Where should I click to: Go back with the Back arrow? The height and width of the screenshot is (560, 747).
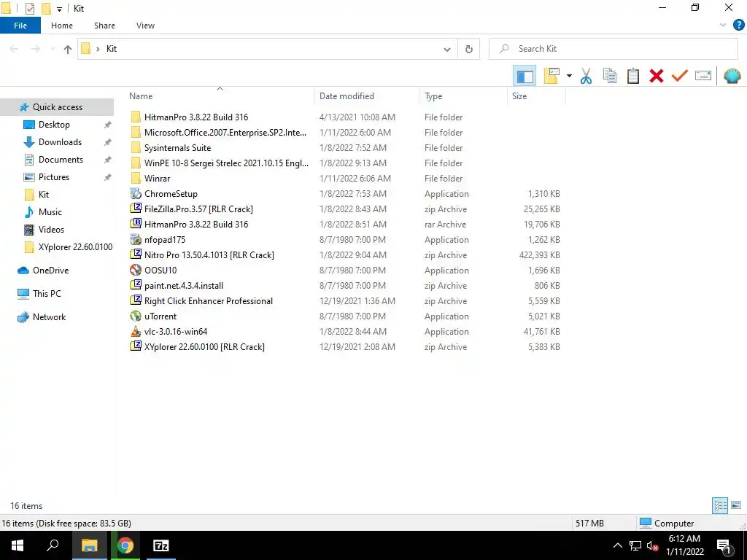[x=15, y=49]
